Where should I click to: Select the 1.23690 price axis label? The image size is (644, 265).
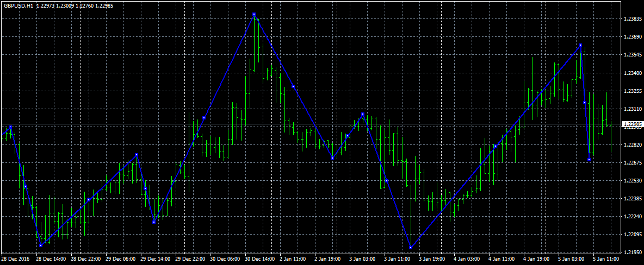click(632, 37)
